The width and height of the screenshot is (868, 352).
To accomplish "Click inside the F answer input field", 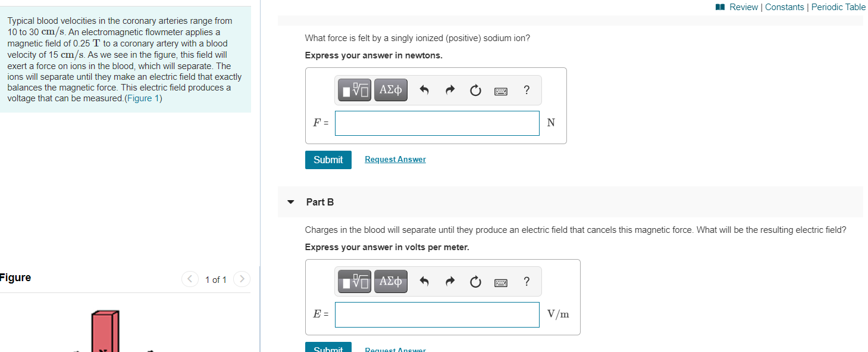I will coord(437,123).
